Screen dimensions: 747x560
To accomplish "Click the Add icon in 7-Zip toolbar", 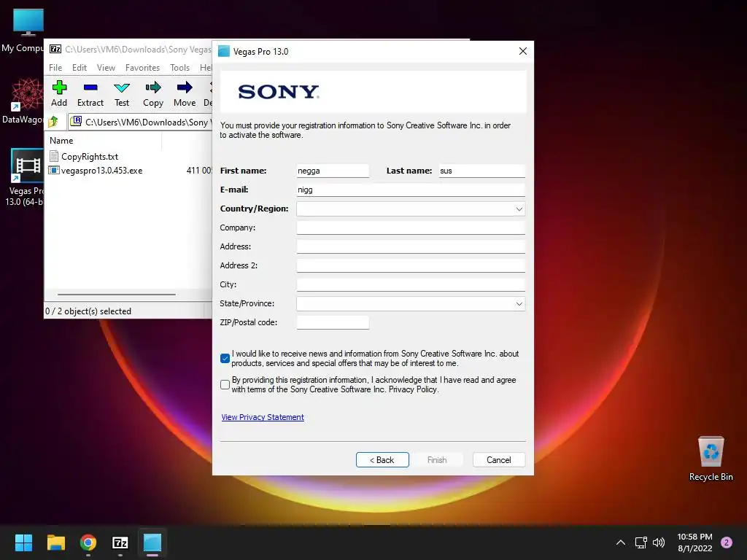I will tap(59, 93).
